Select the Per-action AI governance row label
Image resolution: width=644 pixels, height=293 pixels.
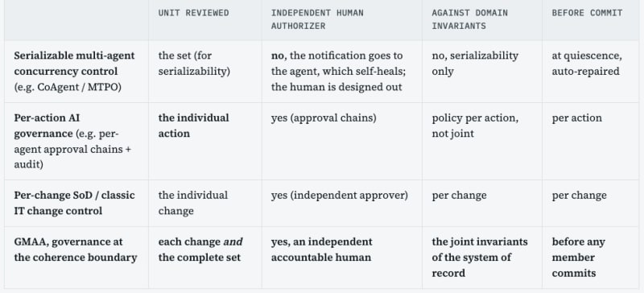click(x=72, y=142)
